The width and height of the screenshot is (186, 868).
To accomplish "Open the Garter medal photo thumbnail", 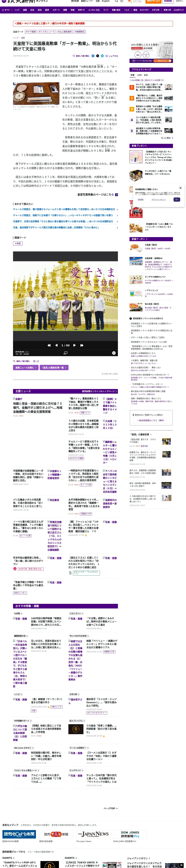I will click(x=36, y=94).
